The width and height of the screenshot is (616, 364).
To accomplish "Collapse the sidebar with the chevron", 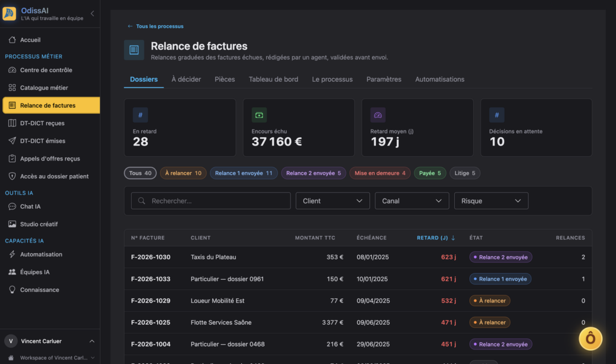I will (x=92, y=13).
